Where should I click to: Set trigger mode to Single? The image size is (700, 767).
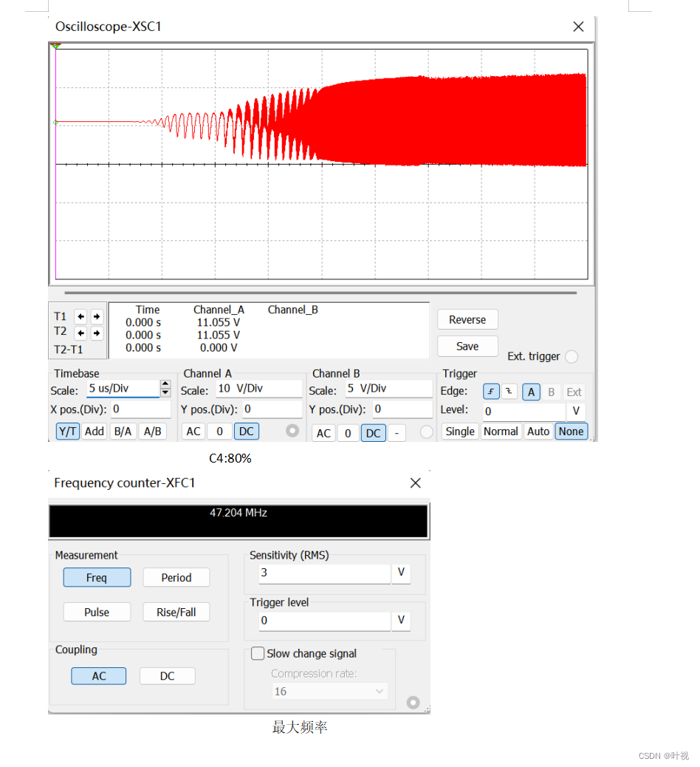(460, 432)
